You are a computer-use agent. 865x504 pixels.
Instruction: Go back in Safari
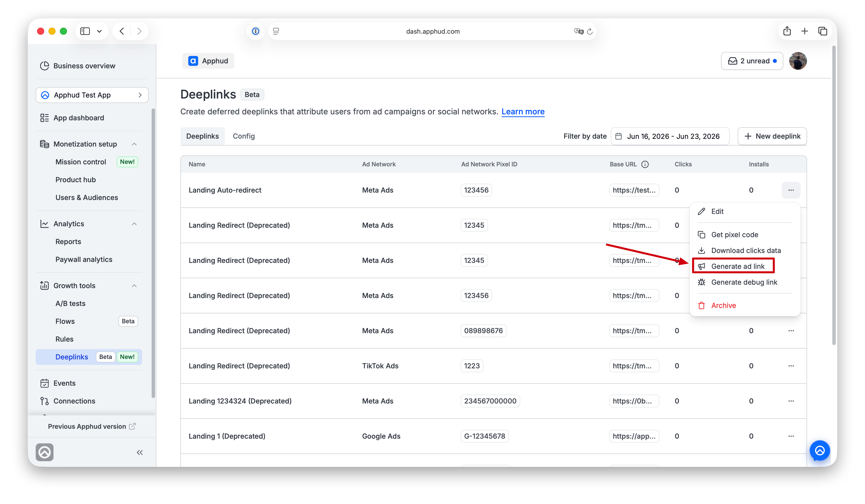click(x=122, y=31)
